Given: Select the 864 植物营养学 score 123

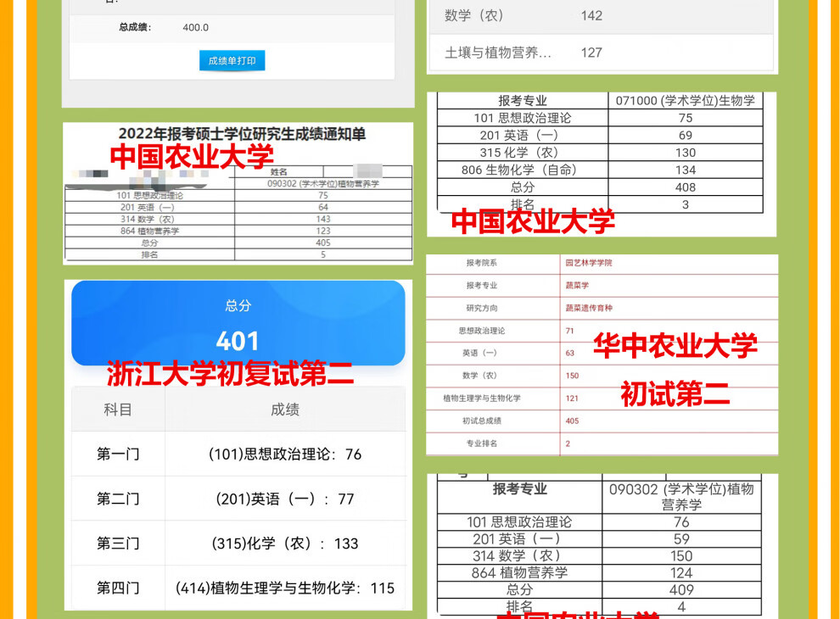Looking at the screenshot, I should pyautogui.click(x=323, y=231).
